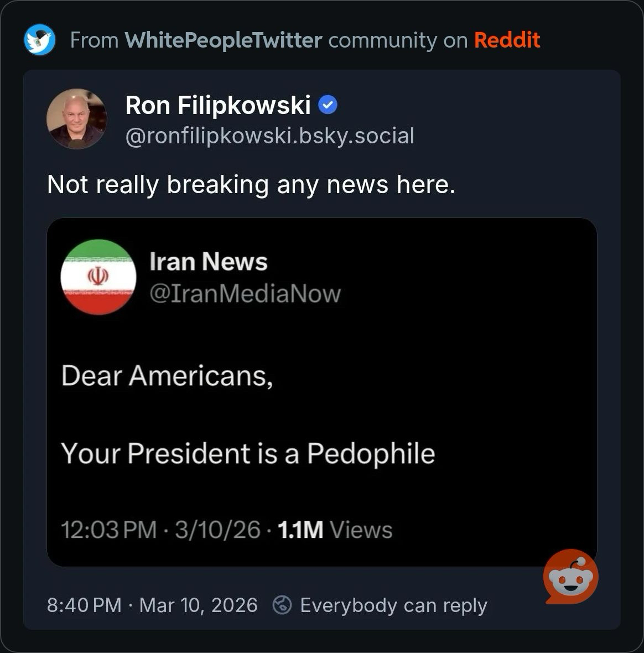
Task: Click the Iran flag avatar
Action: pyautogui.click(x=98, y=277)
